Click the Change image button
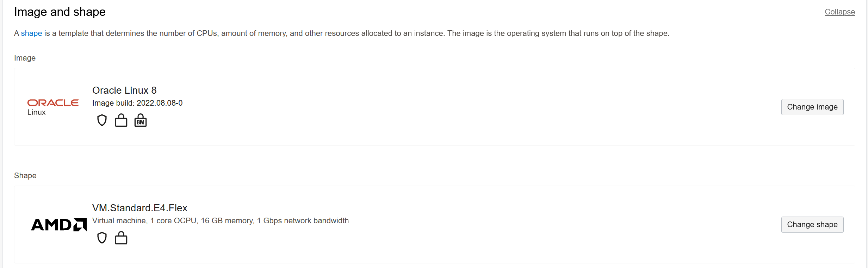The image size is (868, 268). [812, 107]
